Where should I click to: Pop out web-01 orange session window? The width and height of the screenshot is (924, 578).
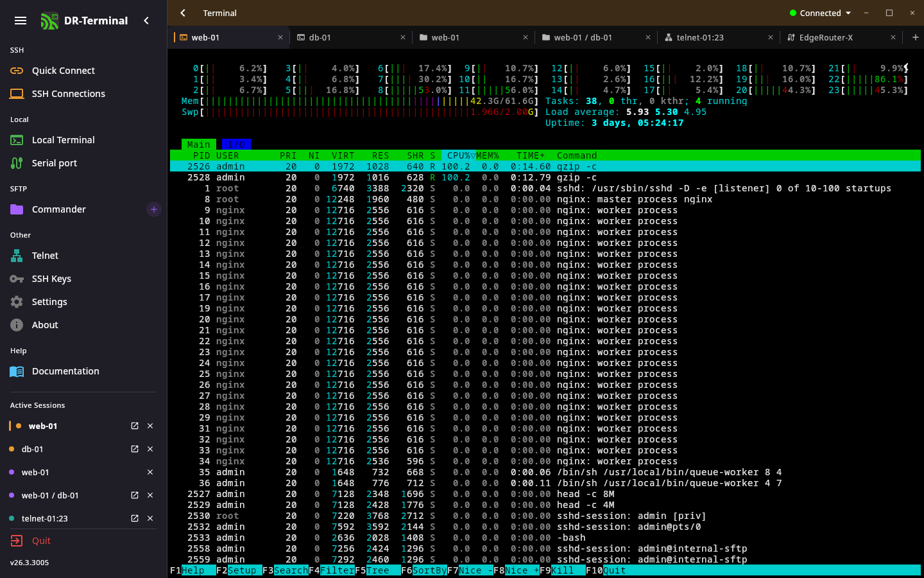coord(135,426)
